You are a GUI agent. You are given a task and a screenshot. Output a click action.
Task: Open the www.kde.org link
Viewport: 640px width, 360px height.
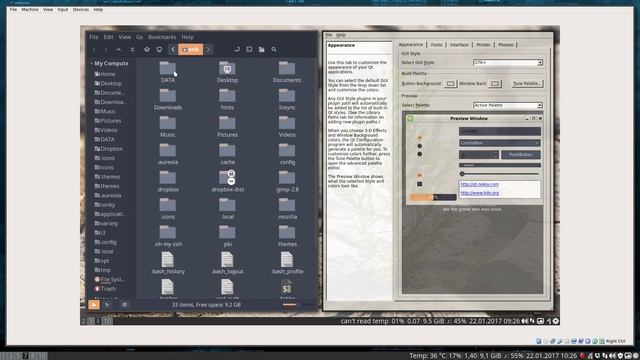click(480, 193)
